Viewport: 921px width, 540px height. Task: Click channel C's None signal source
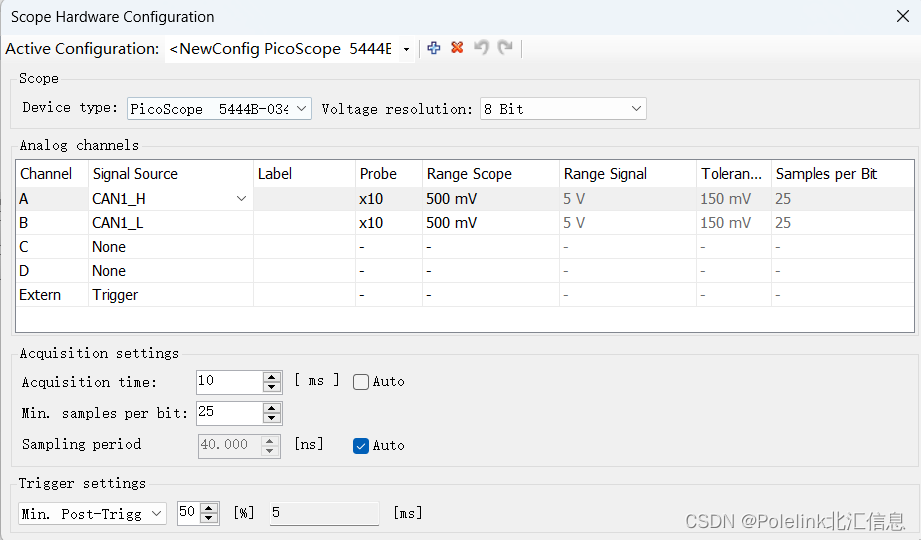pos(171,247)
